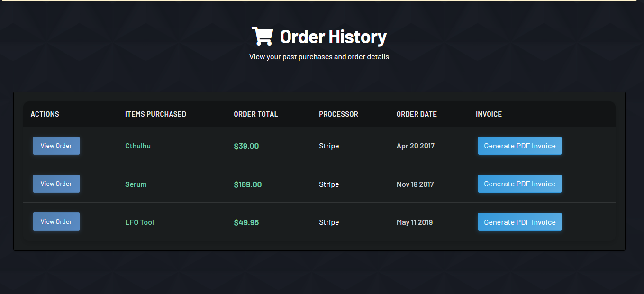The height and width of the screenshot is (294, 644).
Task: Click the Order Date column header
Action: click(x=417, y=114)
